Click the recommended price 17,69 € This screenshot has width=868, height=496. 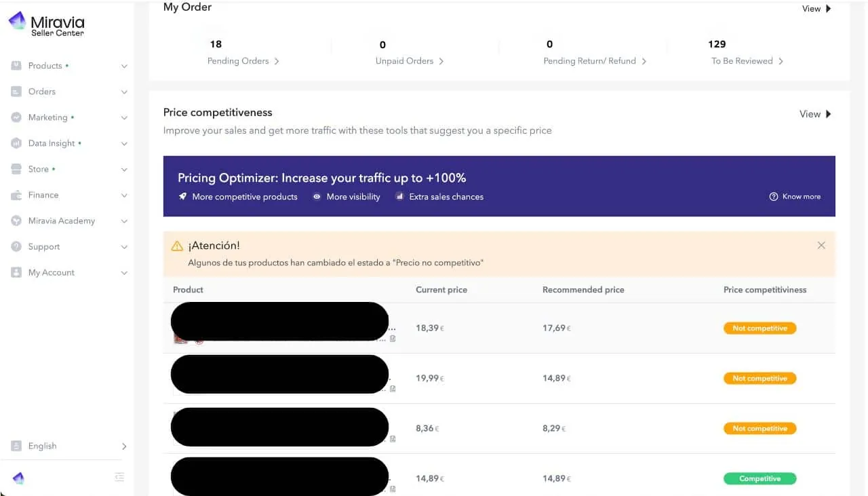pyautogui.click(x=557, y=328)
